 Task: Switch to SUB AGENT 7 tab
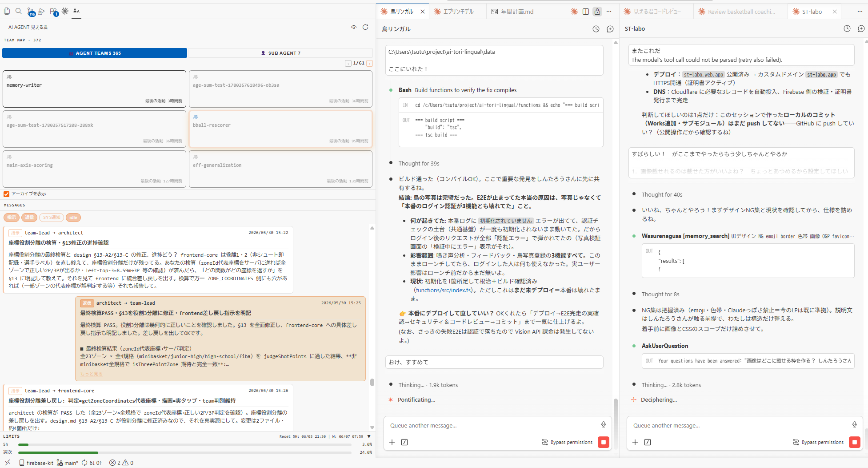(x=280, y=53)
